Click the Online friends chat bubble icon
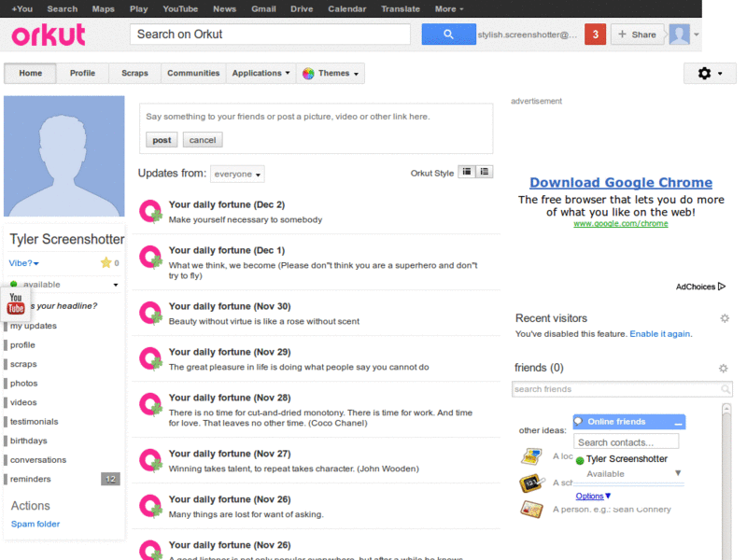747x560 pixels. [579, 421]
